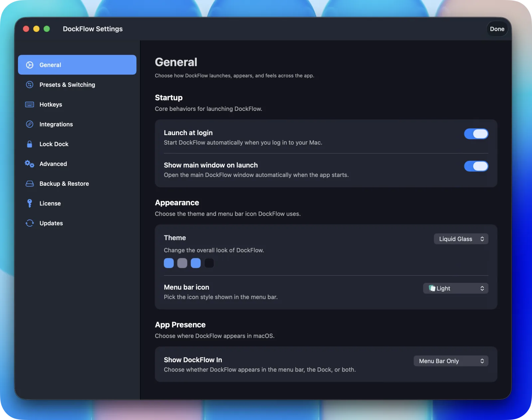Click the 'Appearance' section heading

177,203
